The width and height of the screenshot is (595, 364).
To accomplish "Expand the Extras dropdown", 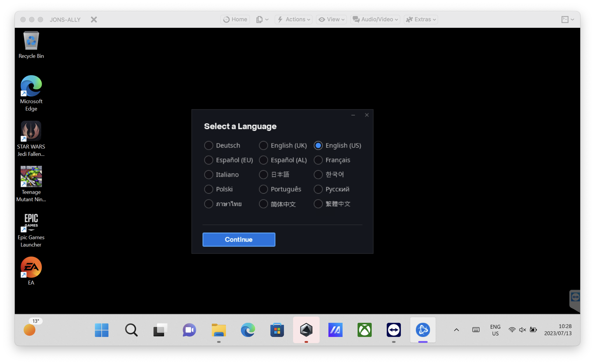I will click(x=421, y=19).
